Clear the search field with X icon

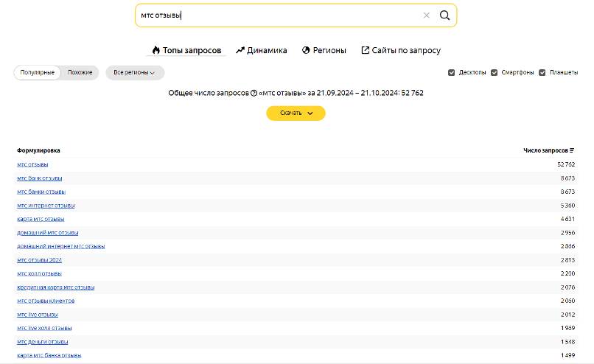[426, 15]
